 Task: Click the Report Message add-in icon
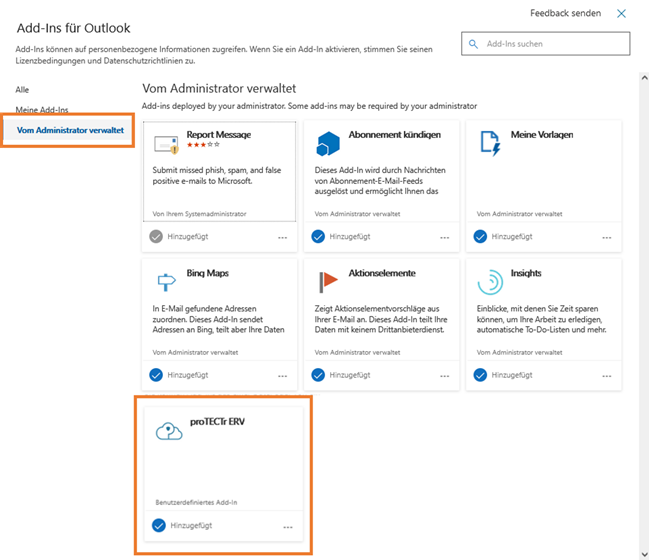(167, 143)
